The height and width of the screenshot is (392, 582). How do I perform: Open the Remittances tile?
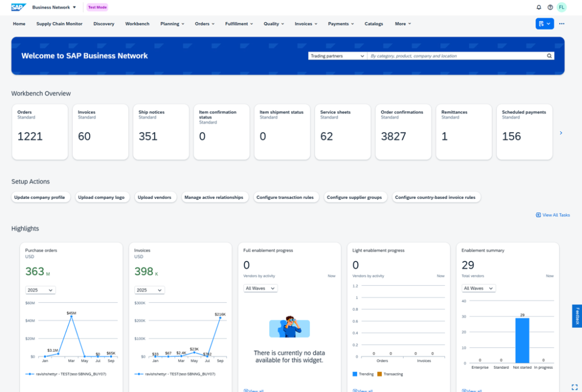pos(464,132)
